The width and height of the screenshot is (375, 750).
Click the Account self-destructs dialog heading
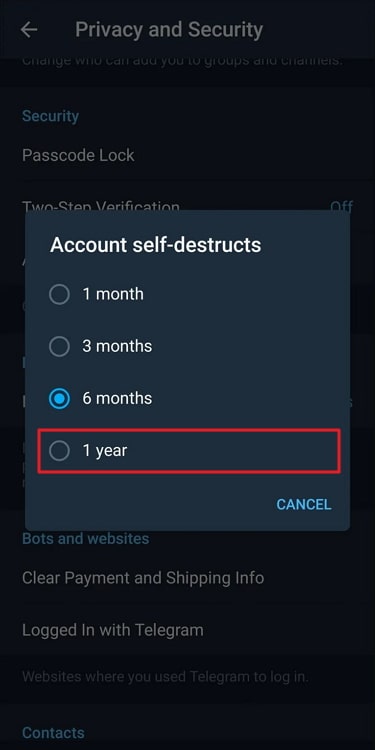155,245
